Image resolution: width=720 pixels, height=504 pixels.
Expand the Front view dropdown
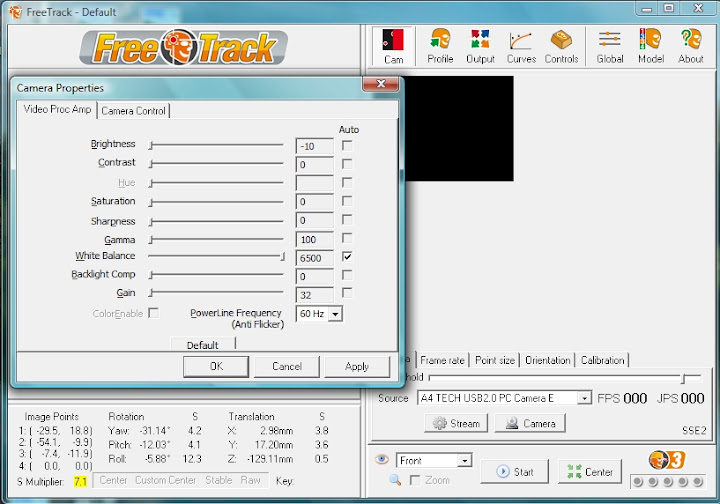[464, 461]
